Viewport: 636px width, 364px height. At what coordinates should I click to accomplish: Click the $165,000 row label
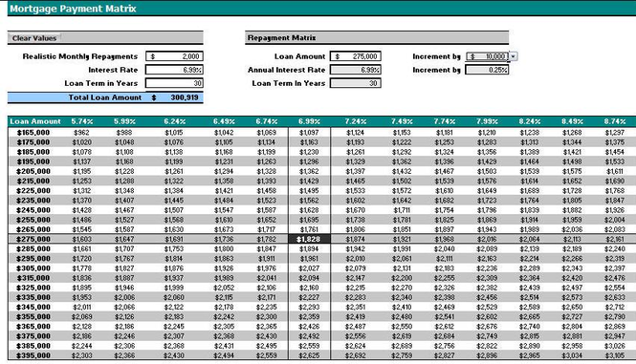[x=33, y=133]
